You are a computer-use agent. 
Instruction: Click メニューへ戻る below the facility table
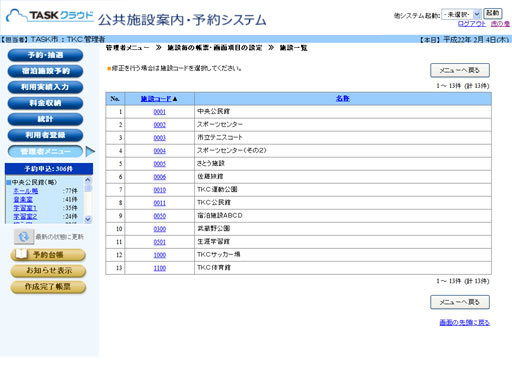(460, 302)
